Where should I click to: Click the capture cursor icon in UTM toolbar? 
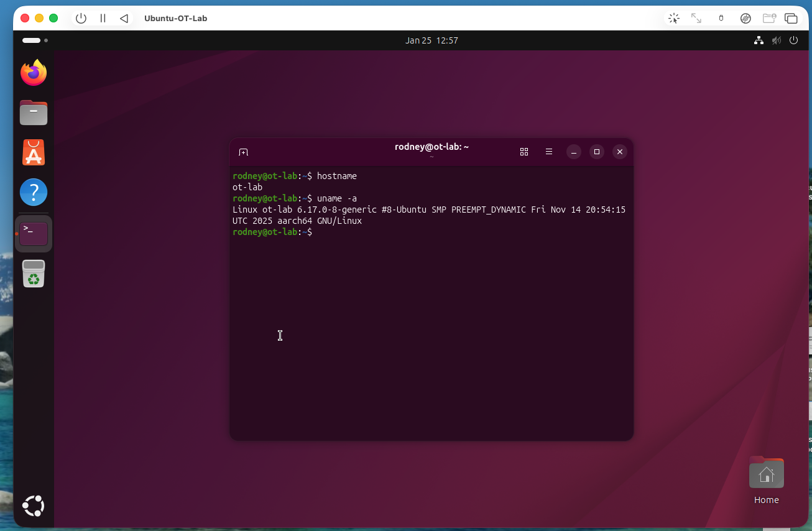pos(673,18)
